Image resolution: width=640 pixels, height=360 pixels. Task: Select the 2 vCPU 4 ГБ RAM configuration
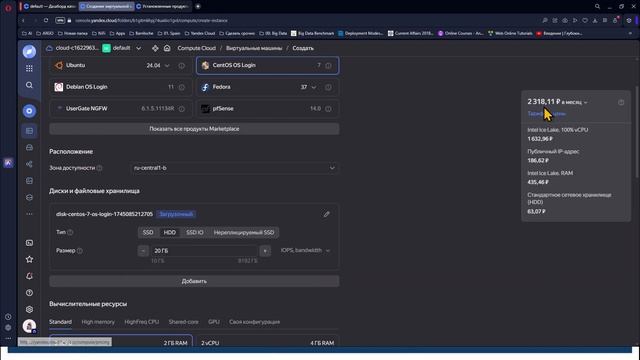267,342
